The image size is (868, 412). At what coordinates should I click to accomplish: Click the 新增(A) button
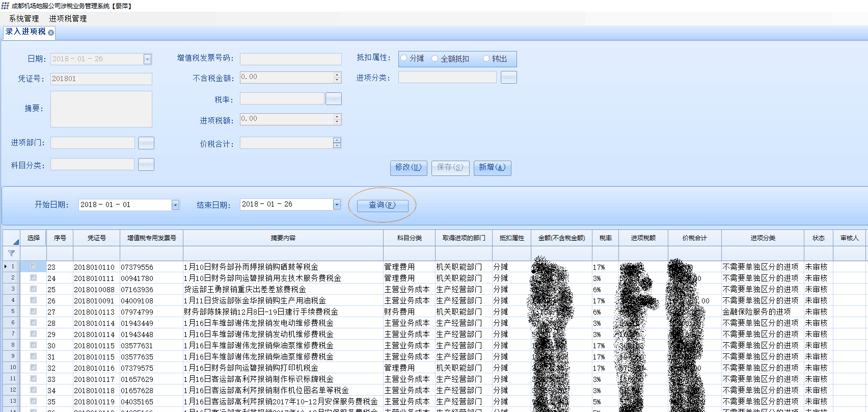492,167
